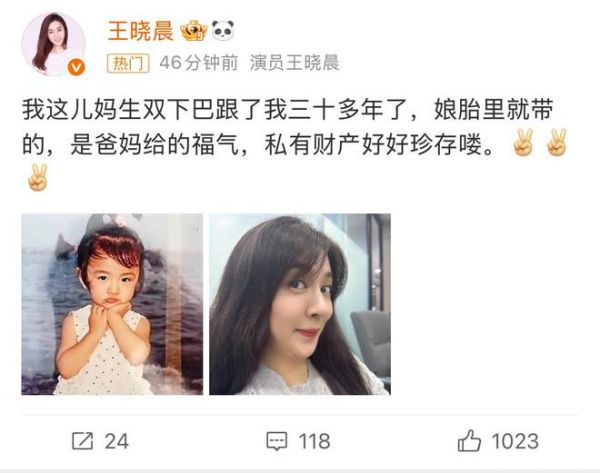600x473 pixels.
Task: Tap the orange verified V badge
Action: pyautogui.click(x=76, y=67)
